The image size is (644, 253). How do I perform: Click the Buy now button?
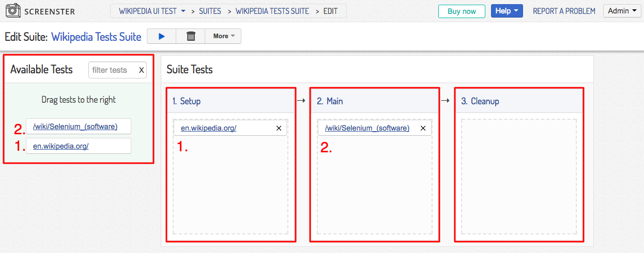pyautogui.click(x=462, y=11)
